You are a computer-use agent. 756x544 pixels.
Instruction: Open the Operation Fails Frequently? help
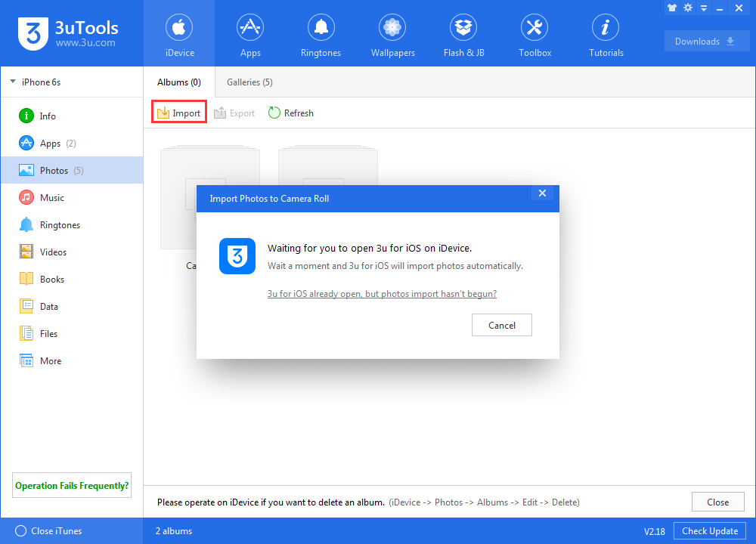[x=72, y=486]
